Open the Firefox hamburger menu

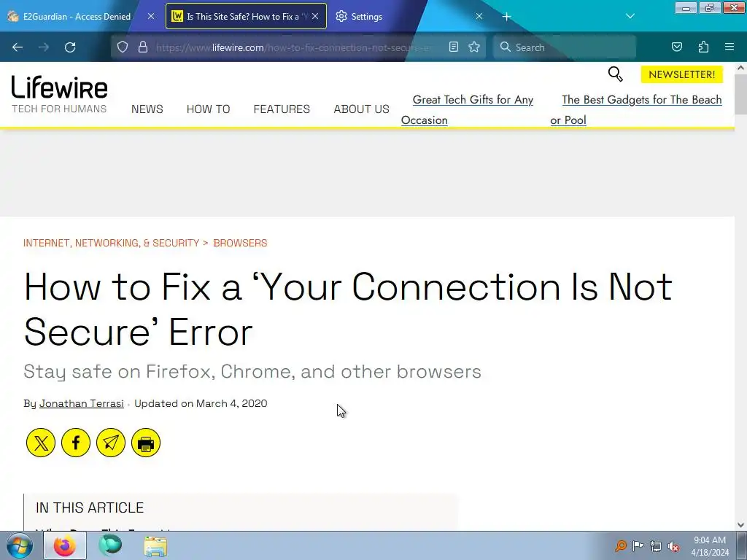(x=729, y=47)
